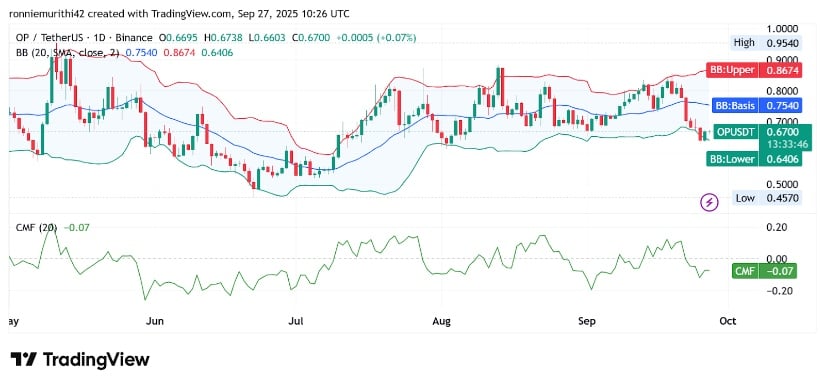Viewport: 825px width, 386px height.
Task: Click the Jul label on time axis
Action: coord(295,321)
